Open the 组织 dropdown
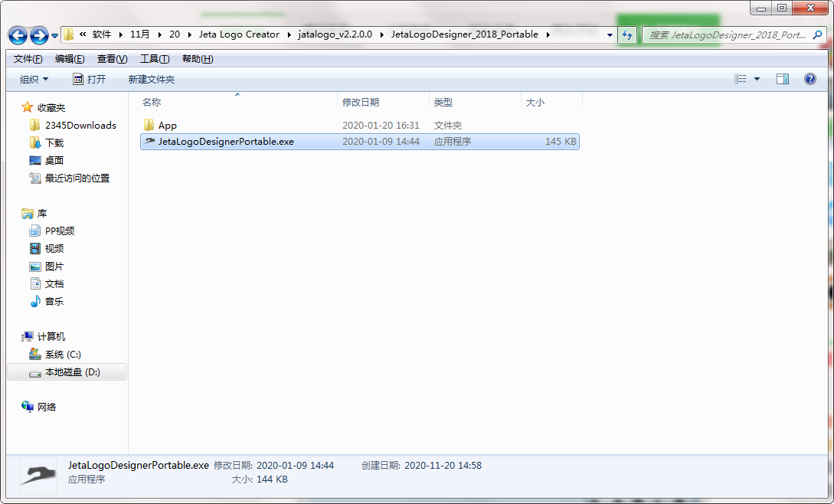The width and height of the screenshot is (834, 504). 34,80
